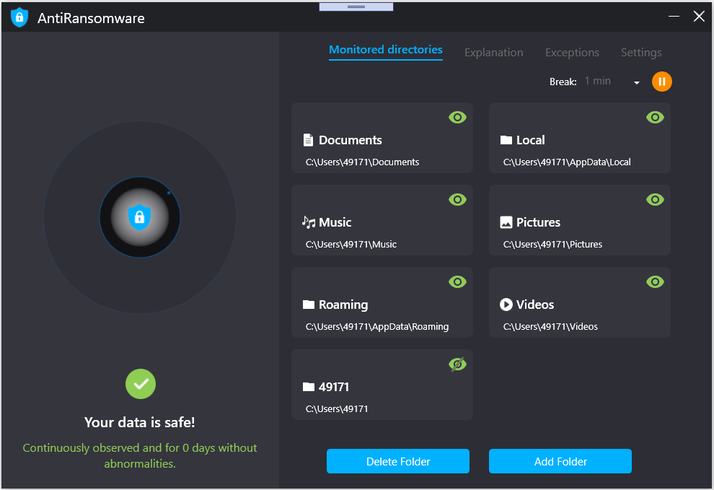Image resolution: width=714 pixels, height=490 pixels.
Task: Click the Local folder icon
Action: 506,140
